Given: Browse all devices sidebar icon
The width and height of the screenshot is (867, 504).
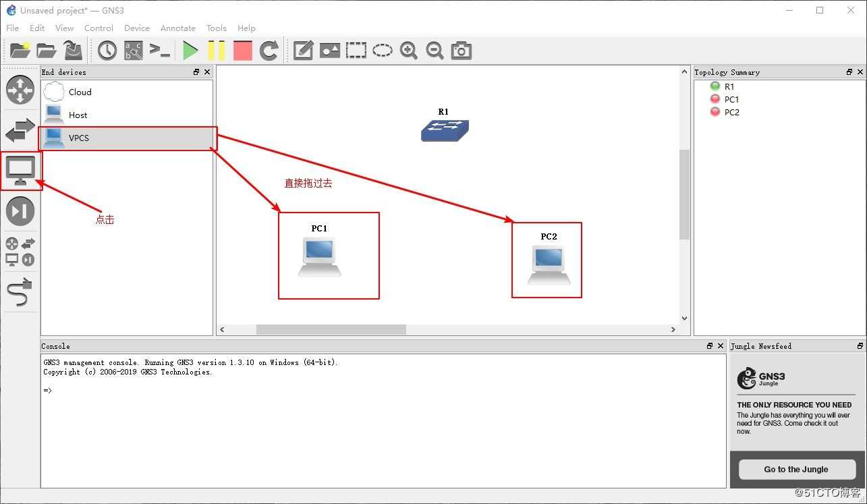Looking at the screenshot, I should click(x=20, y=252).
